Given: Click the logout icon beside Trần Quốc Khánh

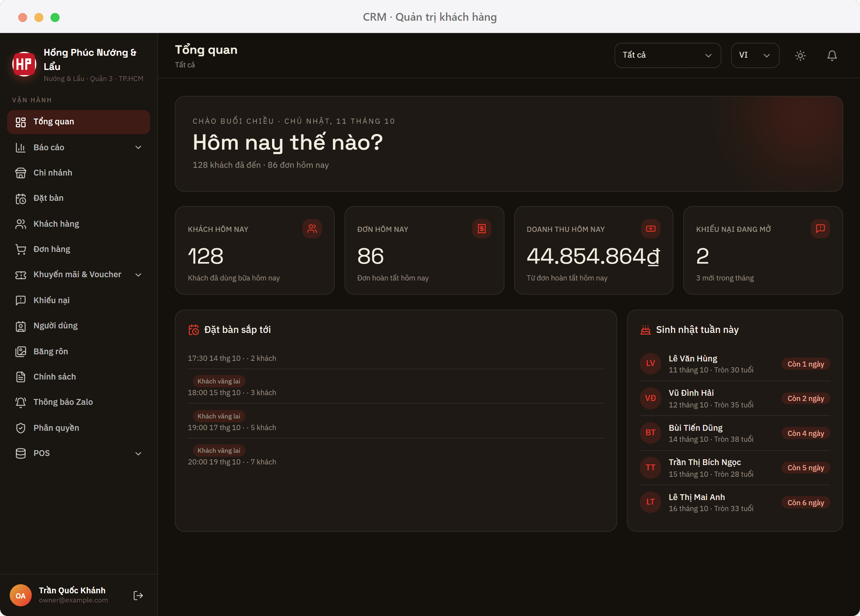Looking at the screenshot, I should click(138, 595).
